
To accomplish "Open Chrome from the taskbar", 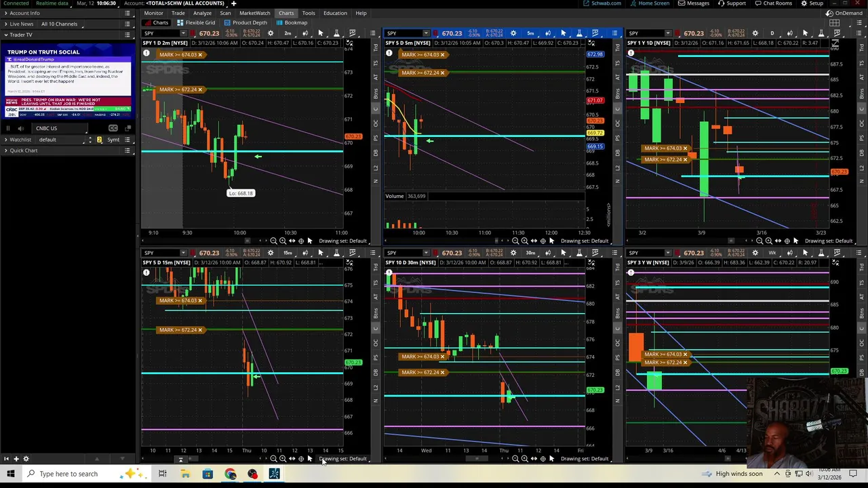I will (x=230, y=474).
